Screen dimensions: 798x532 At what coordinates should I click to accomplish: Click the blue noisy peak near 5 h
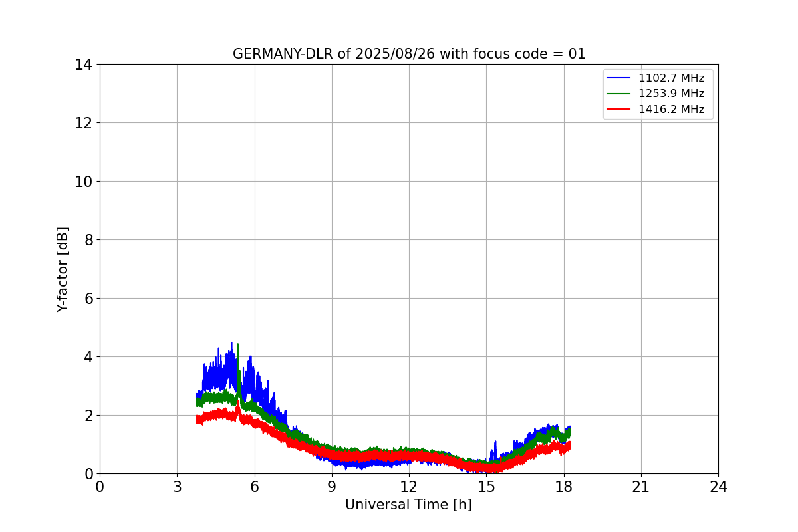tap(231, 343)
